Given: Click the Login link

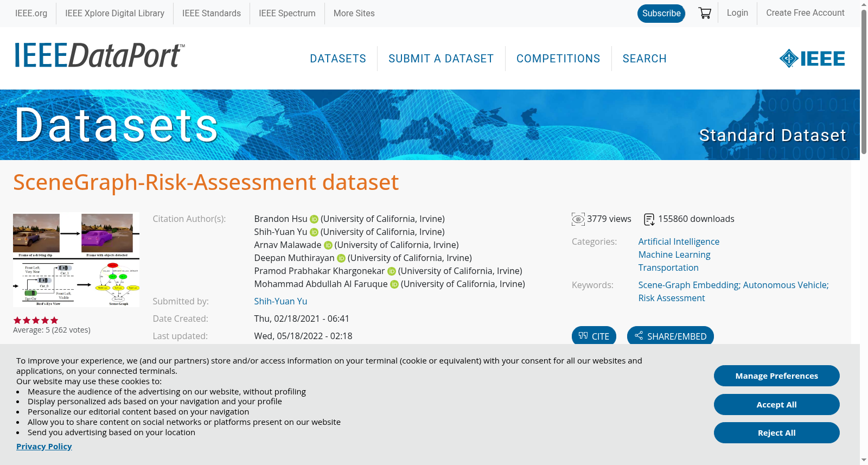Looking at the screenshot, I should click(737, 12).
